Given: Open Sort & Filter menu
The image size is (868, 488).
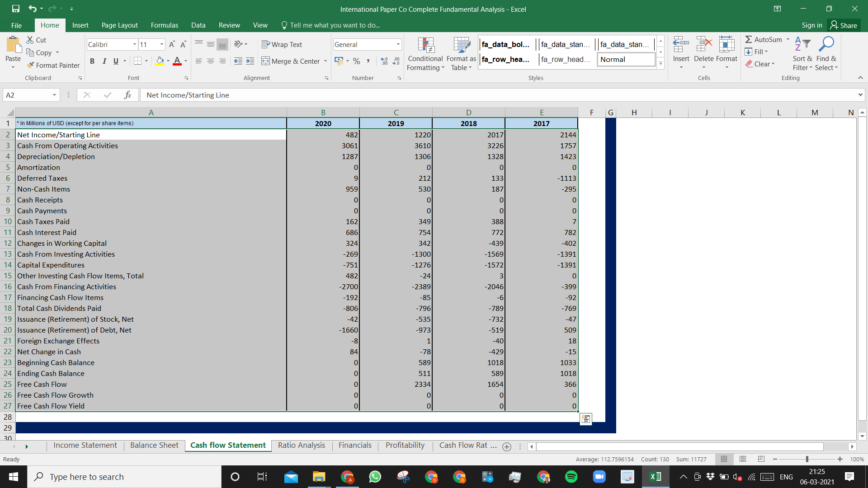Looking at the screenshot, I should coord(802,53).
